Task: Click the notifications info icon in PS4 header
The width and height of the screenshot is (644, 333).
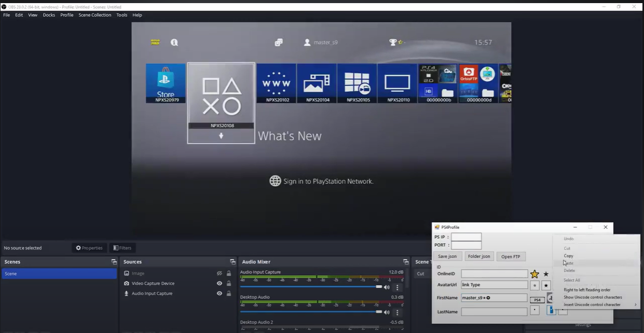Action: [174, 42]
